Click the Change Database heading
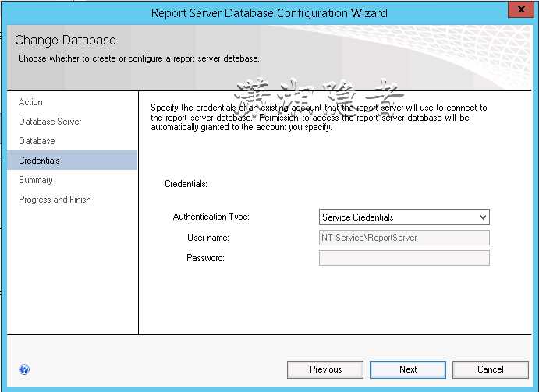539x392 pixels. click(x=66, y=41)
